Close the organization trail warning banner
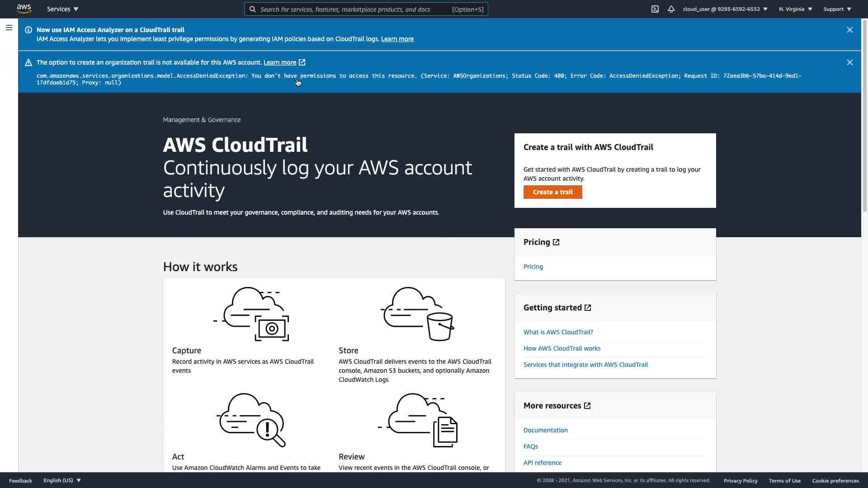868x488 pixels. click(849, 62)
